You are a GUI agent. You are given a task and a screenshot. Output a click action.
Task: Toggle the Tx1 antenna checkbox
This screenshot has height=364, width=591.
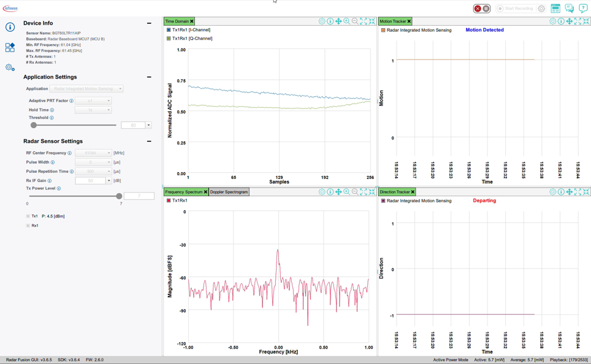[x=28, y=216]
